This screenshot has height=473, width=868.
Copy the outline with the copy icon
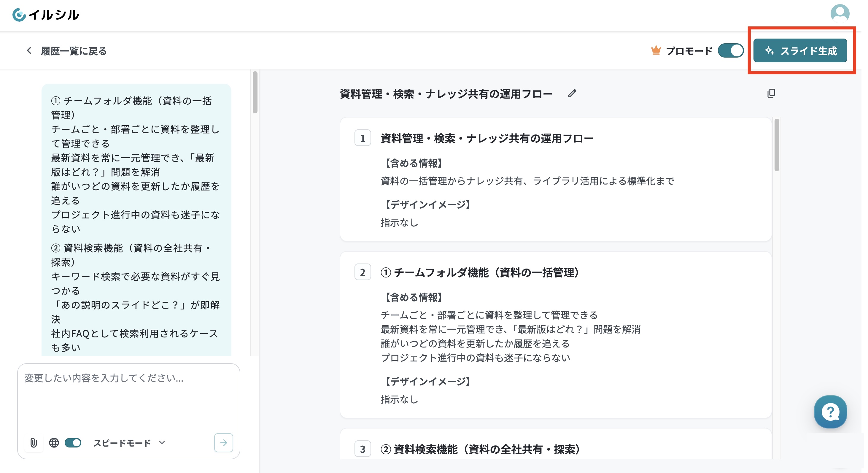click(771, 93)
